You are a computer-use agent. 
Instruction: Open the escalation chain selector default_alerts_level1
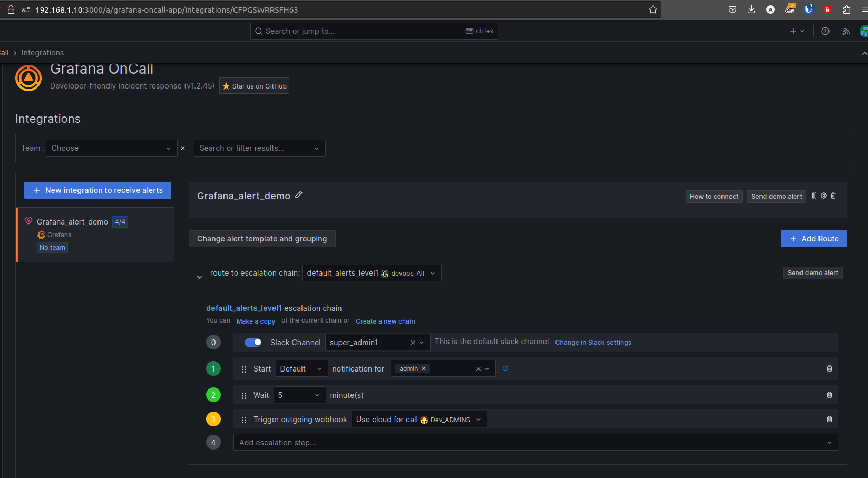click(x=372, y=273)
